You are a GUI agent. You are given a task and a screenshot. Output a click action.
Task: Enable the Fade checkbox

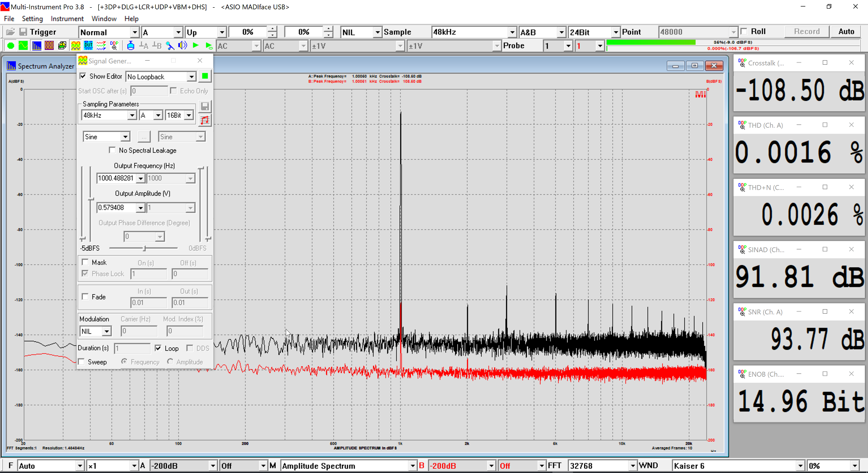tap(85, 296)
